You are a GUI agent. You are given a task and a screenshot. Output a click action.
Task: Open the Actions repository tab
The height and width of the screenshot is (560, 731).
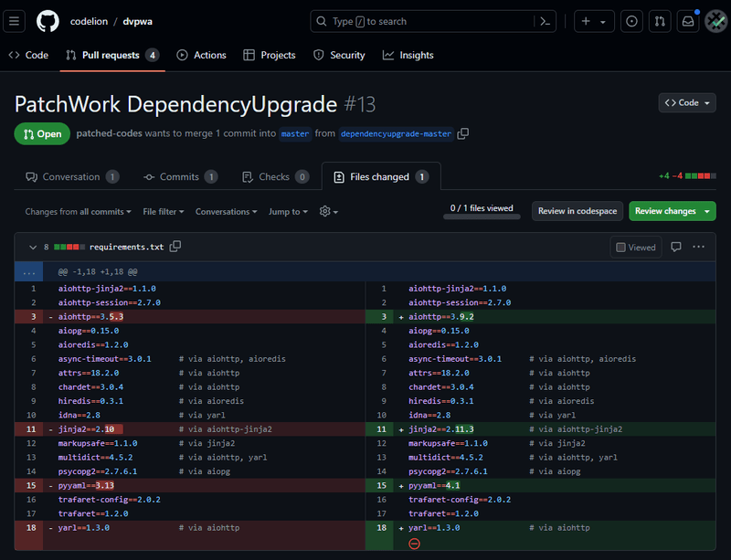coord(201,55)
